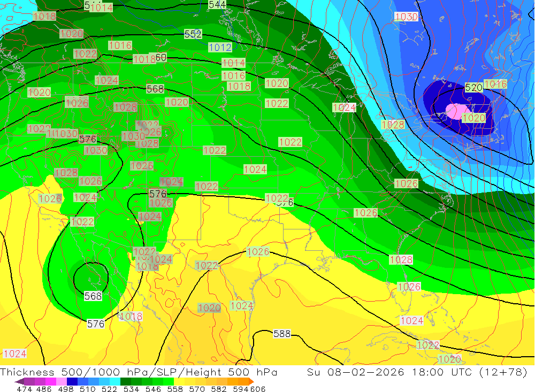This screenshot has height=392, width=535.
Task: Click the weekday 'Su' in caption
Action: 313,372
